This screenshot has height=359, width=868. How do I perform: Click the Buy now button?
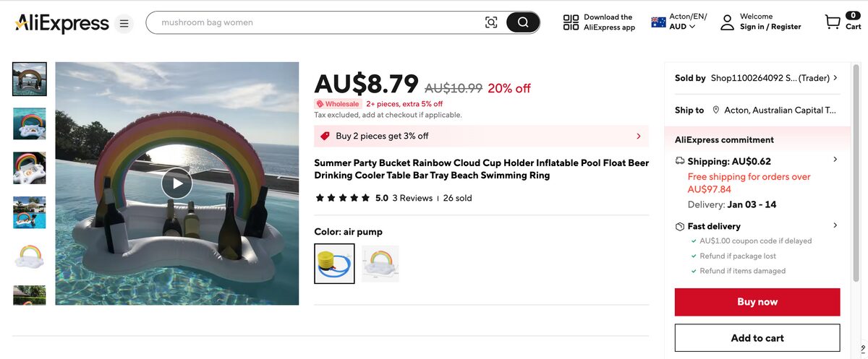pos(757,302)
